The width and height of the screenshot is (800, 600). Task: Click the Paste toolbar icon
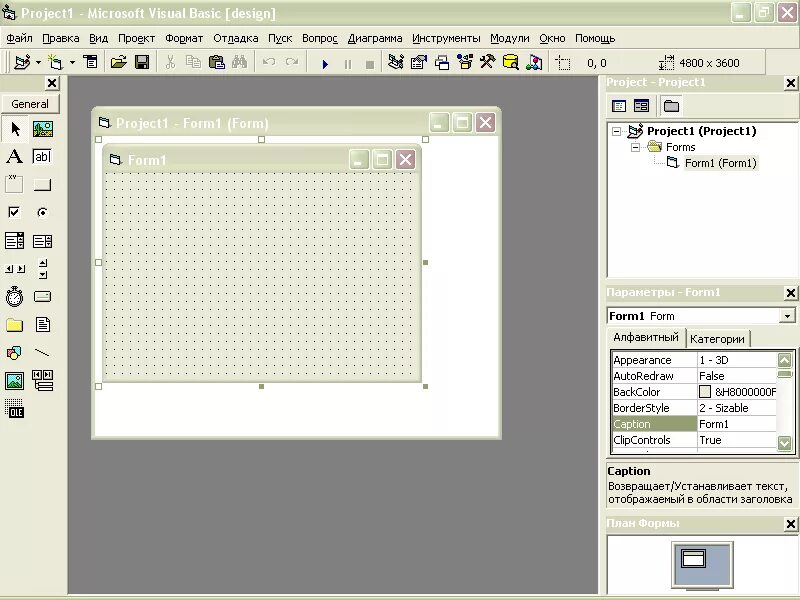point(216,63)
